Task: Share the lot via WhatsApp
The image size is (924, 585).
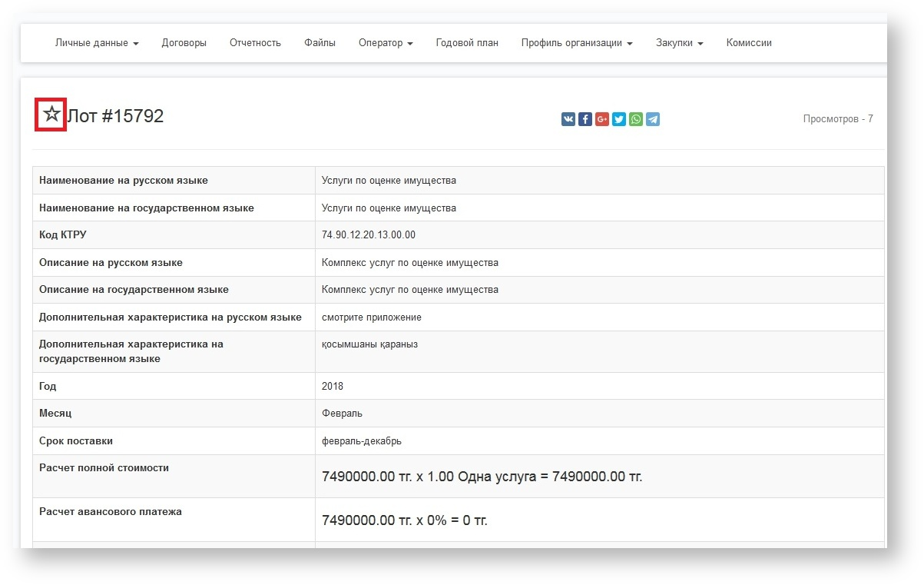Action: (x=636, y=119)
